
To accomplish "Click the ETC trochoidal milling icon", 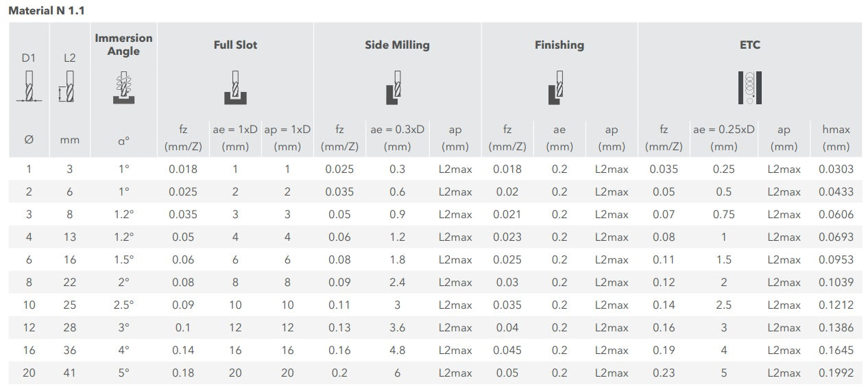I will coord(749,87).
